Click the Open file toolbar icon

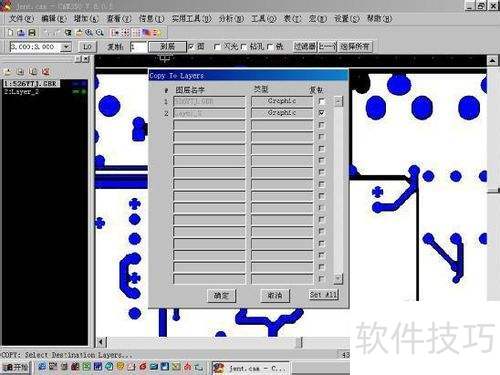click(x=21, y=32)
